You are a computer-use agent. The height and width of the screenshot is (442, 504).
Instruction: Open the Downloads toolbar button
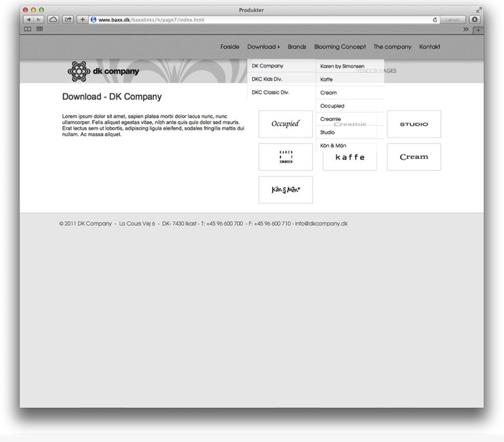(x=475, y=20)
